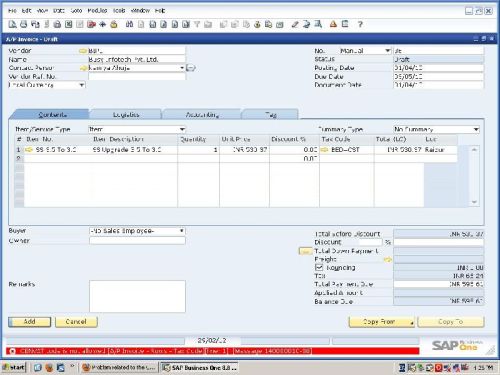Open the Goto menu
500x375 pixels.
pos(76,11)
